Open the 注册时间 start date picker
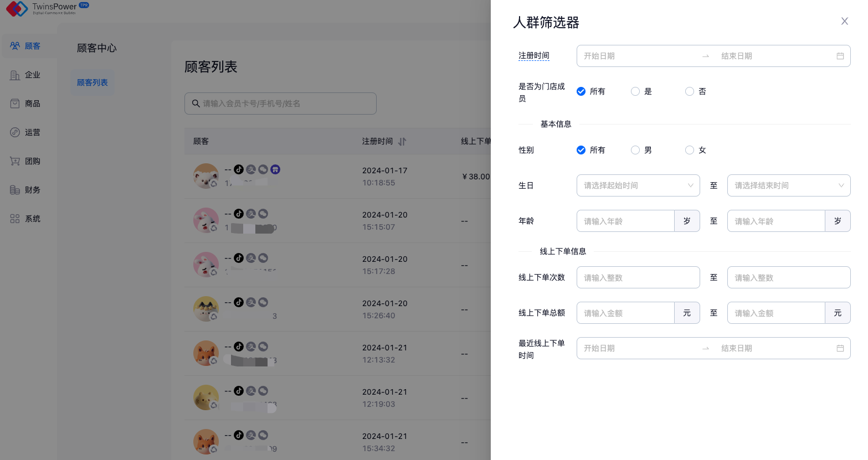The image size is (868, 460). (637, 56)
